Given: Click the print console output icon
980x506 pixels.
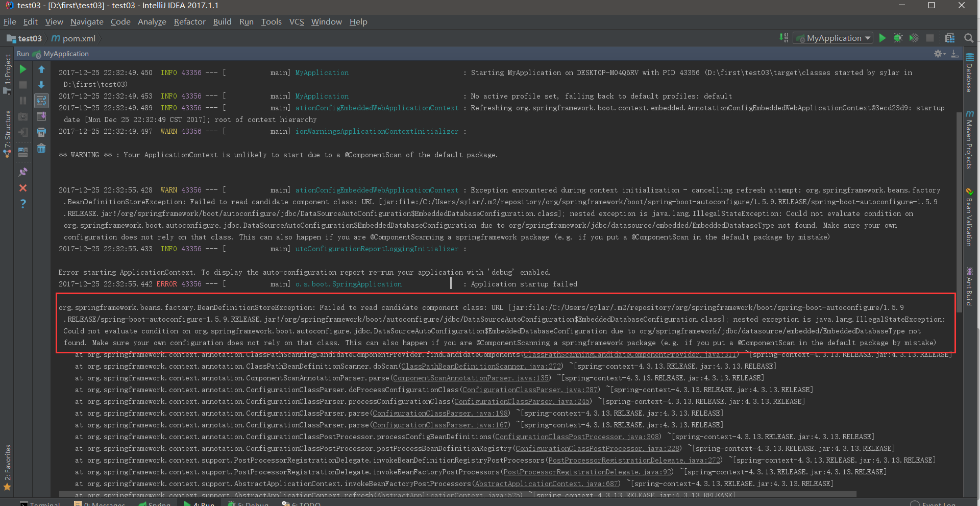Looking at the screenshot, I should click(x=41, y=132).
